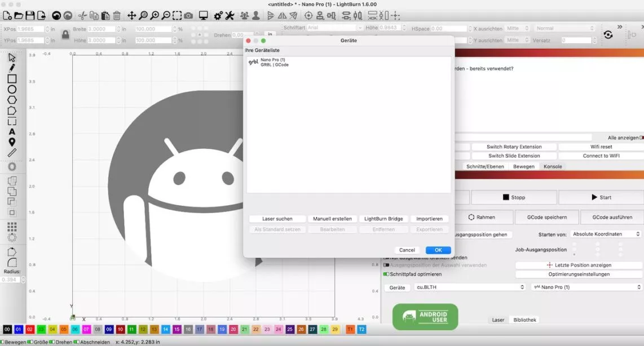Click the camera capture icon
This screenshot has height=346, width=644.
pyautogui.click(x=188, y=16)
